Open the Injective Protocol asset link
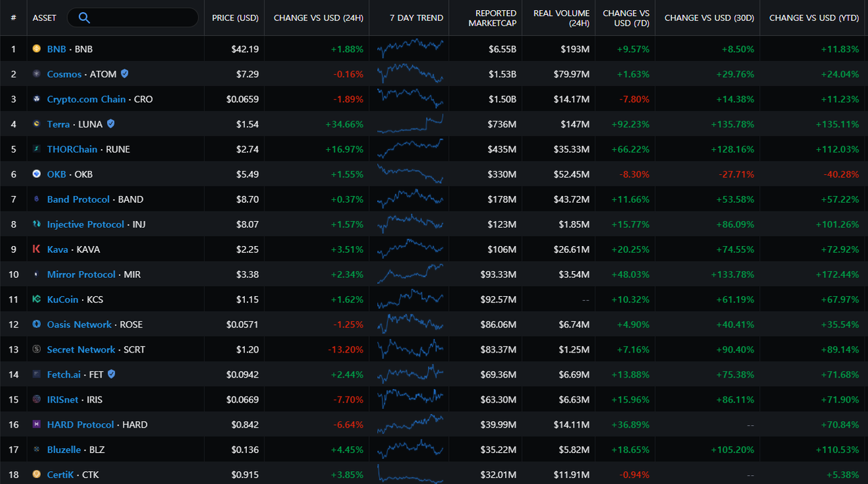The width and height of the screenshot is (868, 484). point(85,224)
